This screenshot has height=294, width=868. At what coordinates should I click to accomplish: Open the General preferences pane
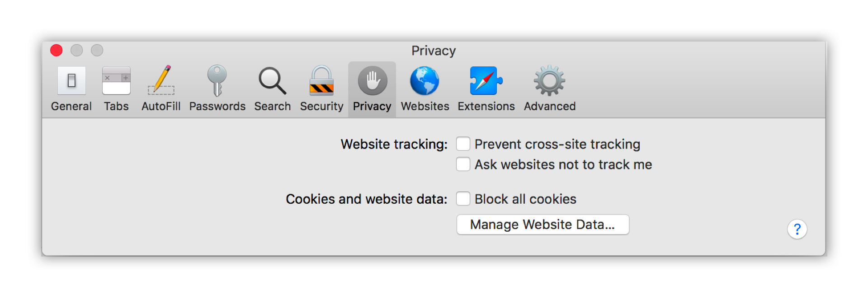click(x=71, y=89)
